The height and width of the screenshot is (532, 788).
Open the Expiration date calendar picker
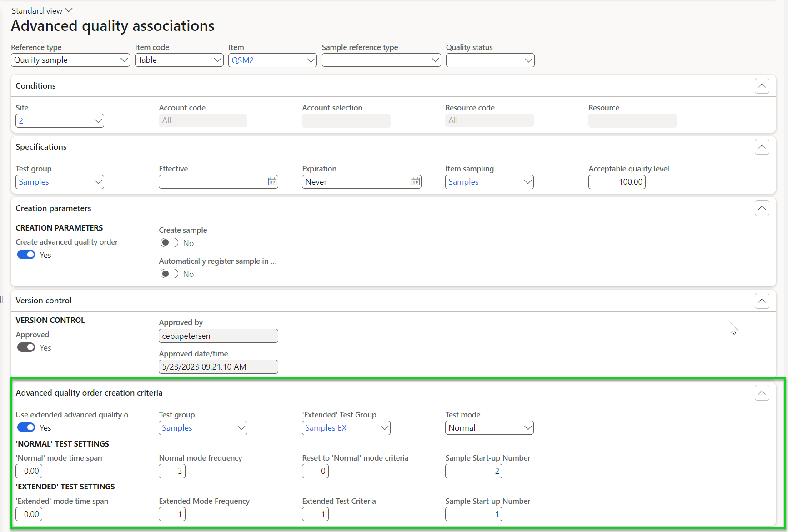[415, 181]
